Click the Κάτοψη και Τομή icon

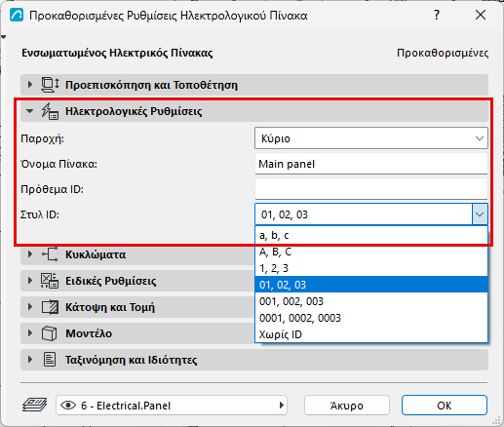50,307
